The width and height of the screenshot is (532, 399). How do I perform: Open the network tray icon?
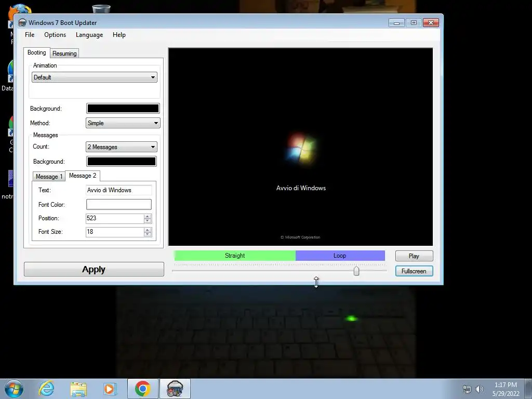coord(467,389)
